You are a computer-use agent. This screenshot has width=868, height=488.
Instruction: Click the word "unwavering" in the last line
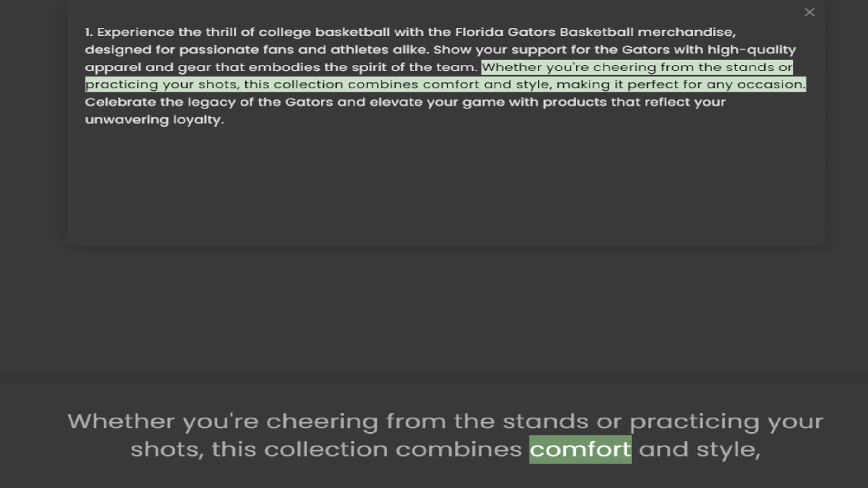point(127,120)
